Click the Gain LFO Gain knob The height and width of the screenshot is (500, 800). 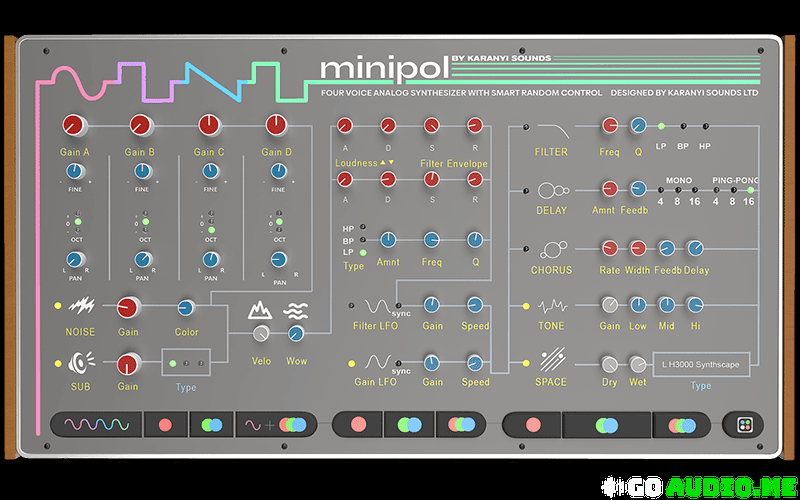pyautogui.click(x=432, y=363)
